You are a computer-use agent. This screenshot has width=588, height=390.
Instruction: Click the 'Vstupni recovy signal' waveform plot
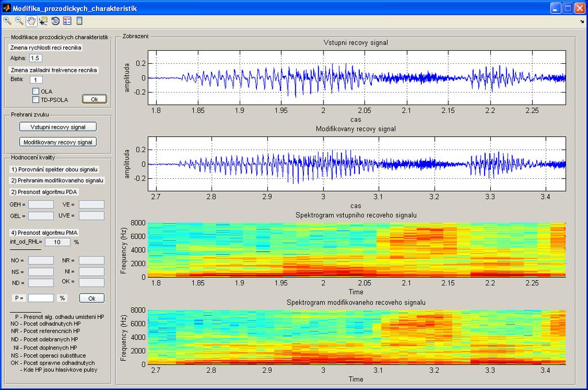(x=356, y=78)
